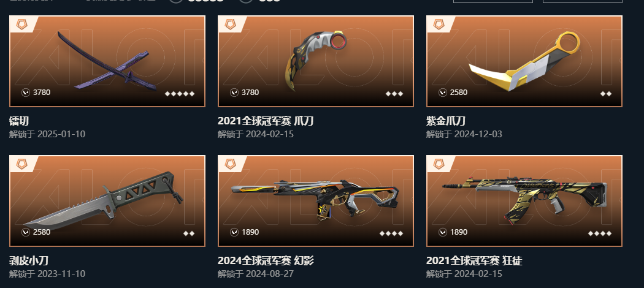The width and height of the screenshot is (644, 288).
Task: Click the VP currency icon on 紫金爪刀 card
Action: tap(443, 93)
